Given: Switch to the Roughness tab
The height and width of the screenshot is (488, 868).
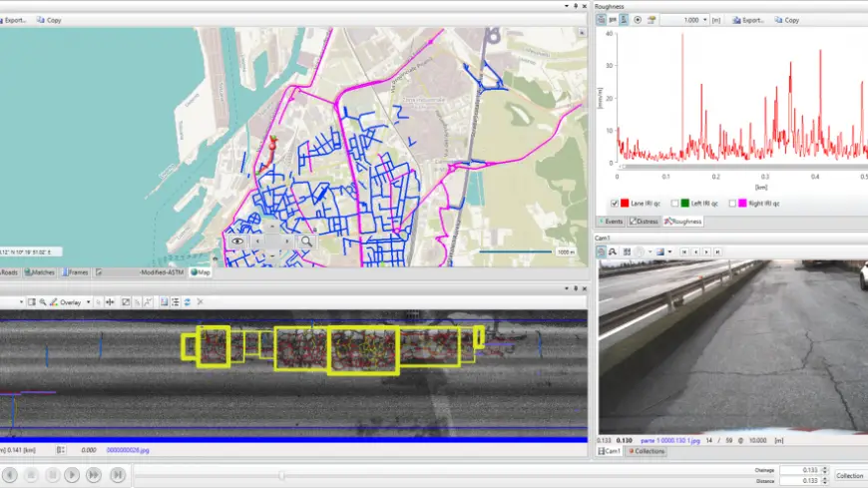Looking at the screenshot, I should pos(683,222).
